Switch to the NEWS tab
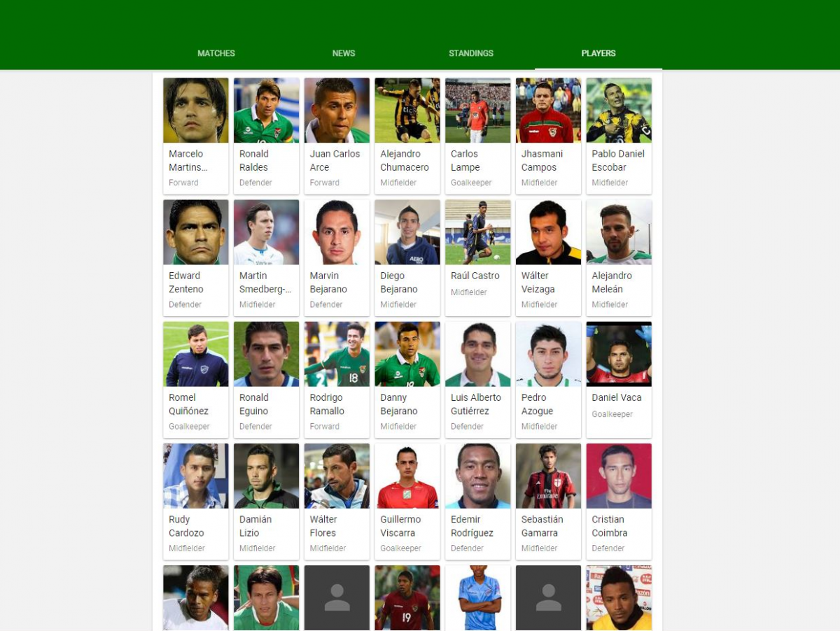The height and width of the screenshot is (631, 840). (x=344, y=53)
